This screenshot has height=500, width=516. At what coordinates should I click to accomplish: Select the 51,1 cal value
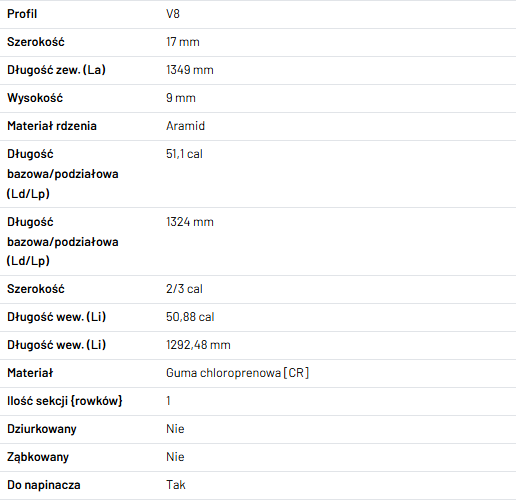(184, 154)
